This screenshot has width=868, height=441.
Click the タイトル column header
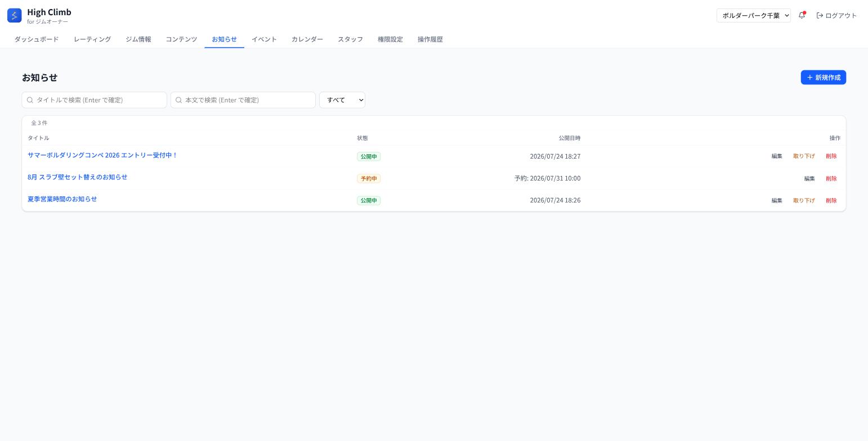coord(38,138)
